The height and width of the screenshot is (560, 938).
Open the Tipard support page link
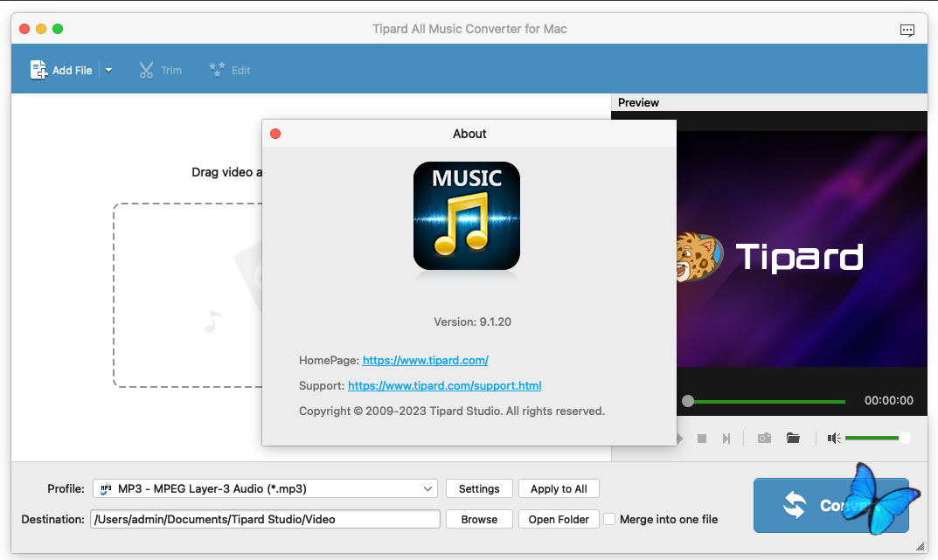click(x=444, y=385)
